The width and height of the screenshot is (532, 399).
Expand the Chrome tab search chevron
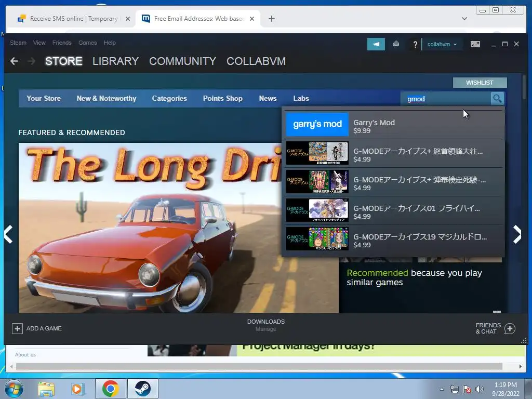(464, 19)
